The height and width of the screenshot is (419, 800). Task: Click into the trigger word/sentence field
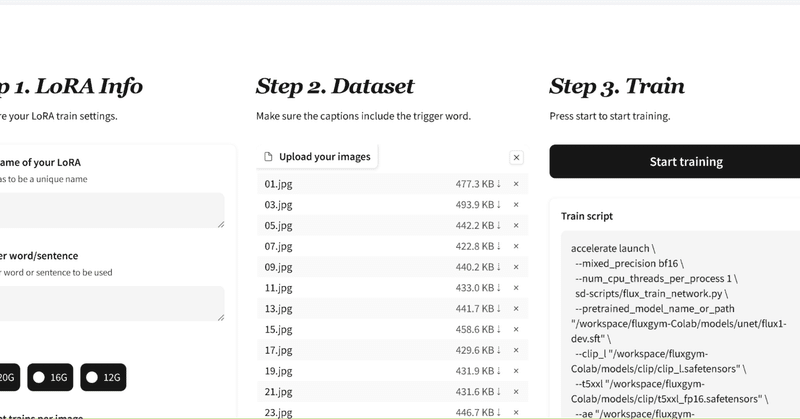[x=110, y=303]
